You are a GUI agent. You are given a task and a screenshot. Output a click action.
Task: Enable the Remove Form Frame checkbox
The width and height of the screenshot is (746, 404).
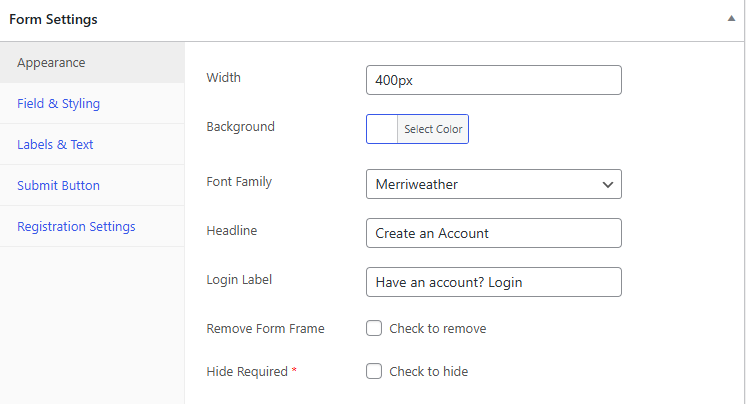(x=374, y=328)
